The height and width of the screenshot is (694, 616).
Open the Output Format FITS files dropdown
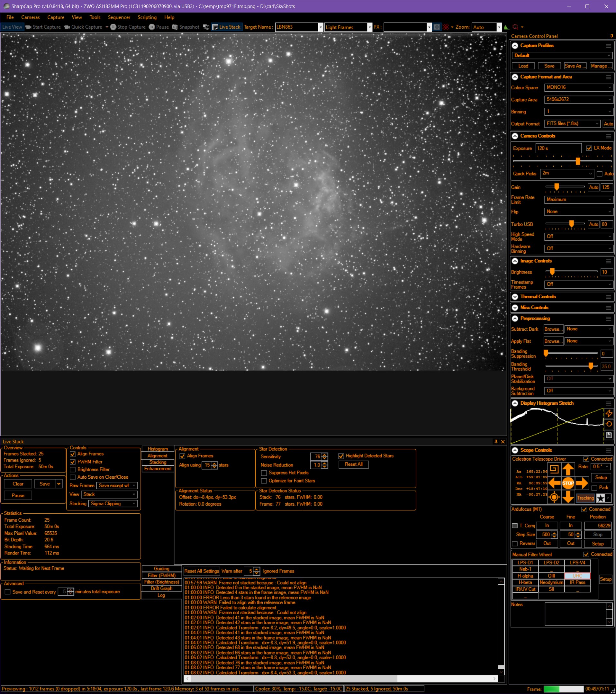[573, 123]
